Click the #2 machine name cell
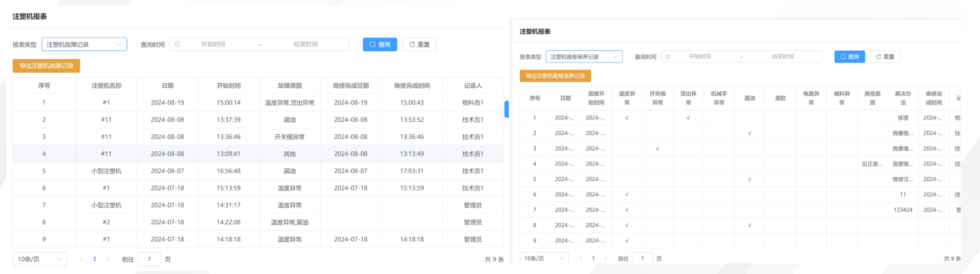 coord(106,222)
